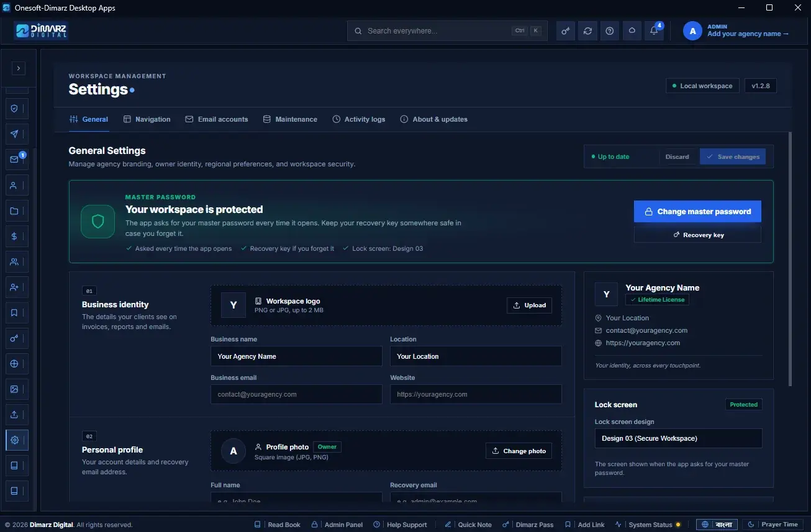Open the Activity logs tab

tap(358, 119)
